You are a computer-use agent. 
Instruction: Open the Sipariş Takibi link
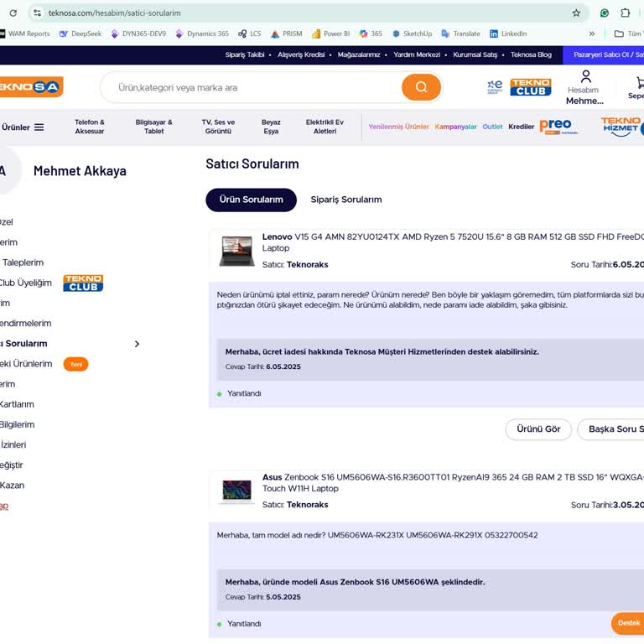pos(244,55)
